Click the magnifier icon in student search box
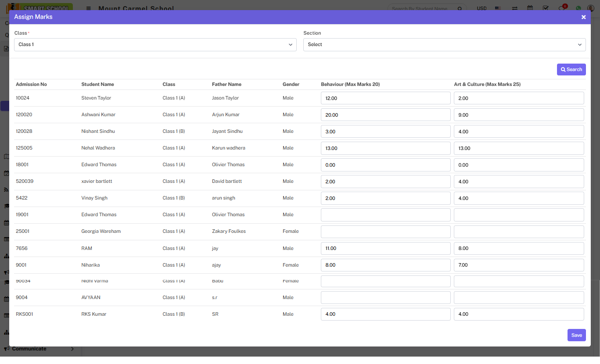600x364 pixels. (460, 8)
